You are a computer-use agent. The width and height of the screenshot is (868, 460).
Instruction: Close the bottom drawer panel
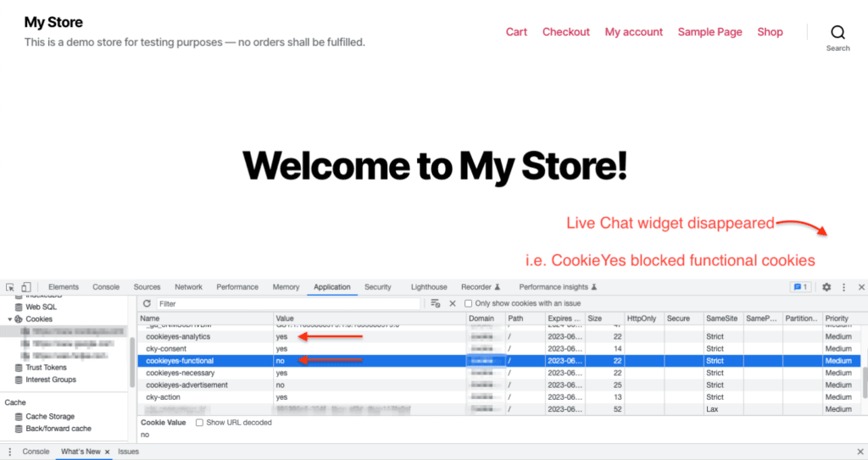[x=860, y=452]
